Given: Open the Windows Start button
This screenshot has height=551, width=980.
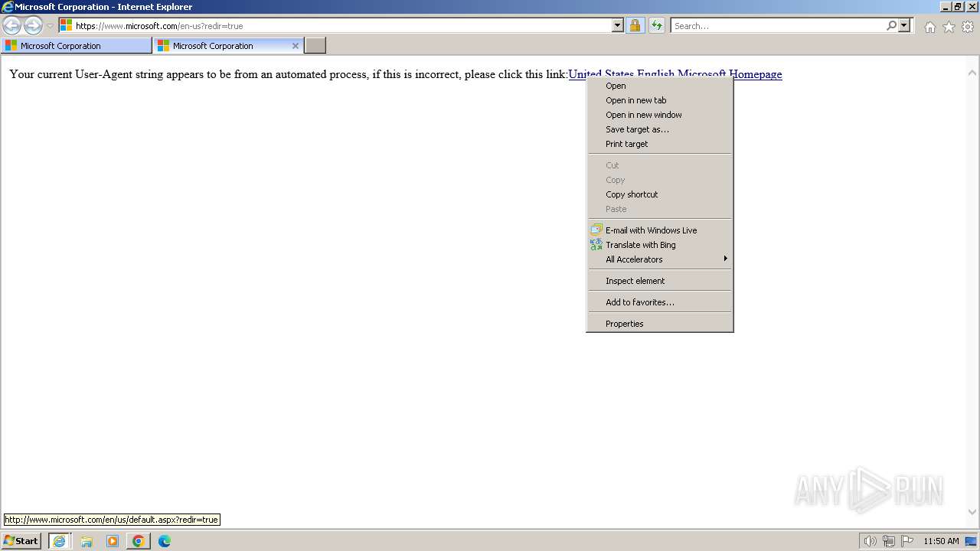Looking at the screenshot, I should click(21, 541).
